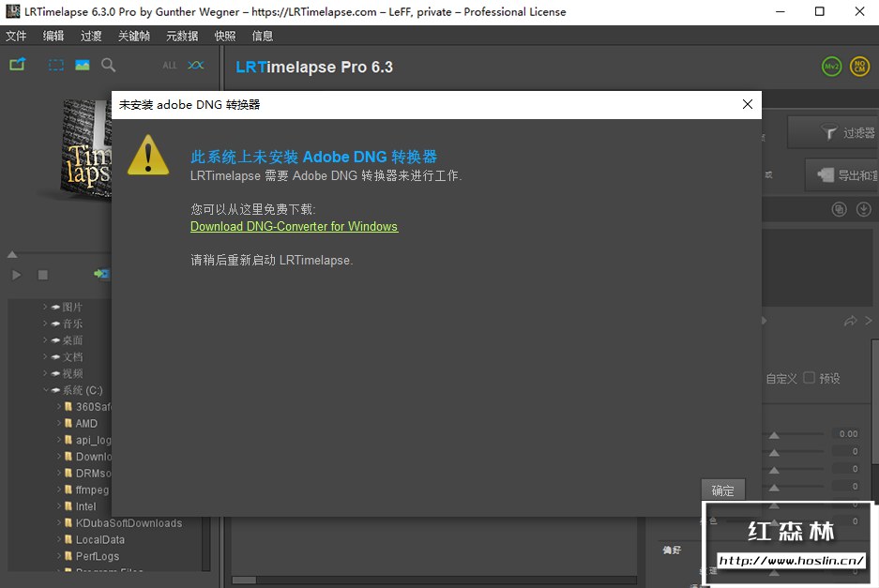Expand the 图片 folder node

pos(45,307)
